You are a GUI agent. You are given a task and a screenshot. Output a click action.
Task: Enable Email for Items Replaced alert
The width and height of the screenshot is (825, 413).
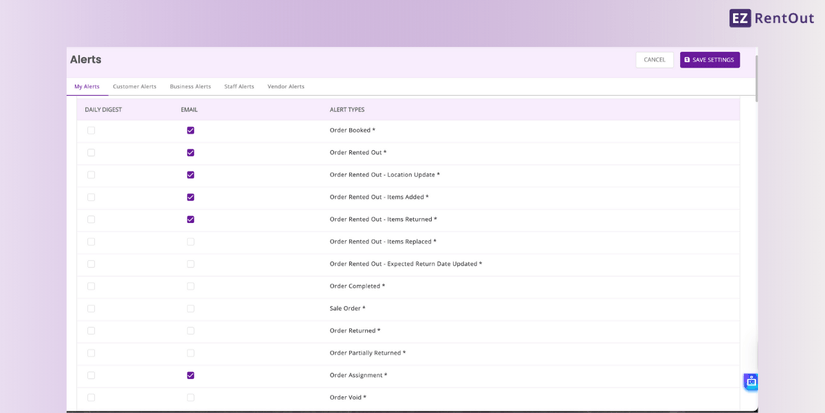coord(191,242)
